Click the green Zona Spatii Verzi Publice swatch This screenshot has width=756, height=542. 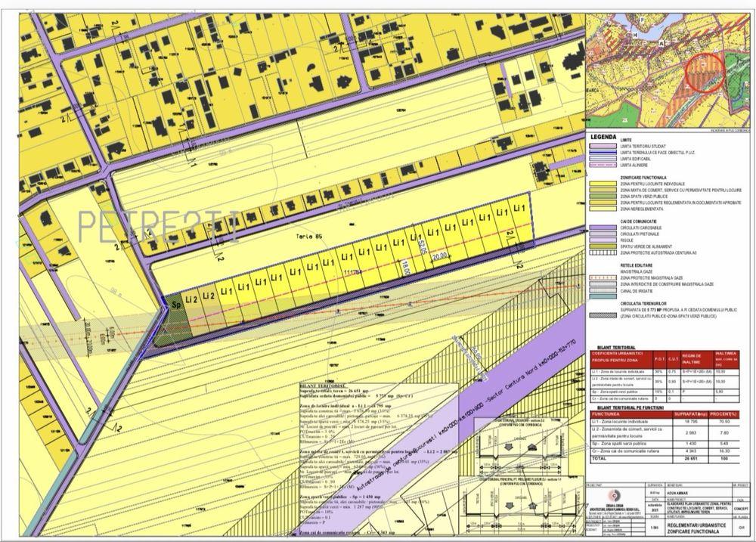[x=603, y=196]
